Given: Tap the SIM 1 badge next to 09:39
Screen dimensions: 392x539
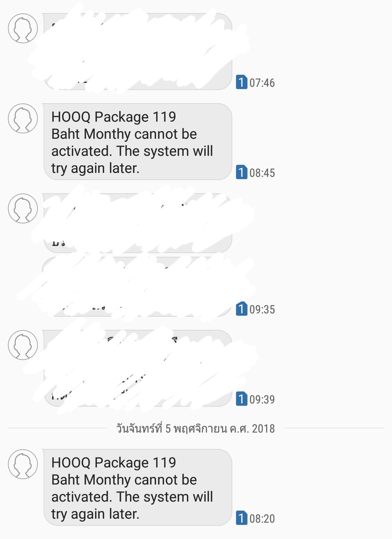Looking at the screenshot, I should point(241,399).
